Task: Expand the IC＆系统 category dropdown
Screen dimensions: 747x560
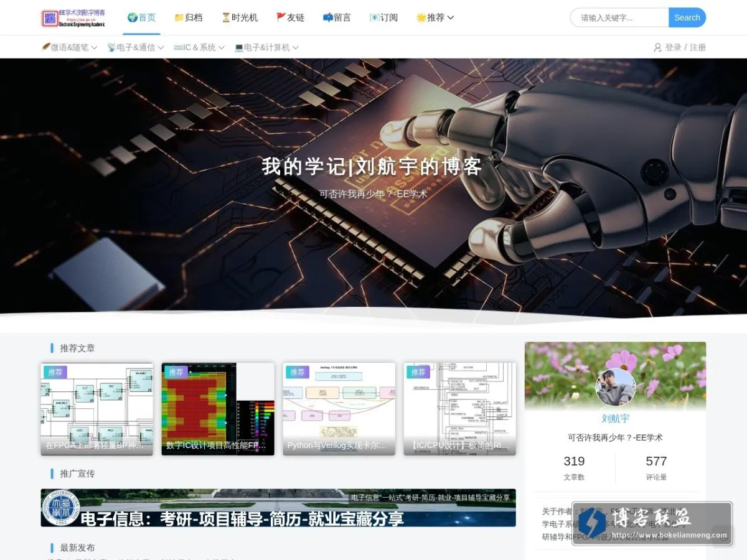Action: 199,47
